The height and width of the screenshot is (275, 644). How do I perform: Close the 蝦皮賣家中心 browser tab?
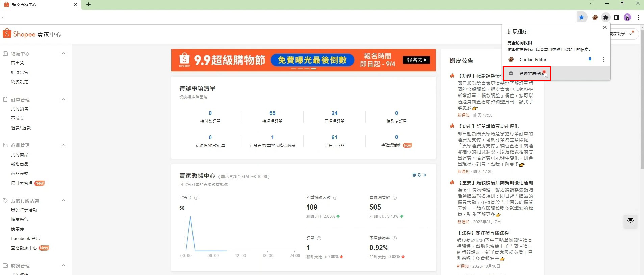tap(75, 4)
